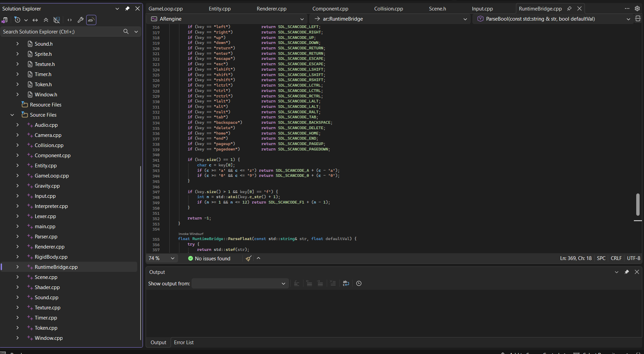Open ARengine project scope dropdown
The image size is (644, 354).
(302, 19)
